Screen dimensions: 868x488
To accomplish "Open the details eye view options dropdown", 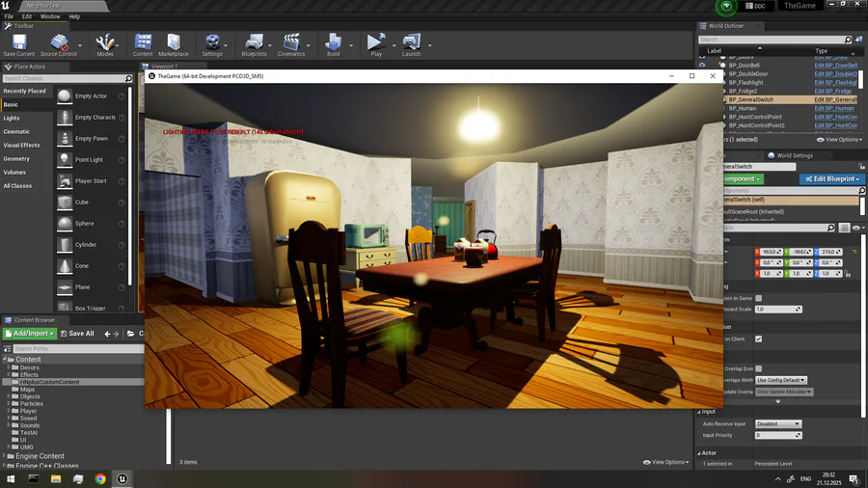I will click(858, 228).
